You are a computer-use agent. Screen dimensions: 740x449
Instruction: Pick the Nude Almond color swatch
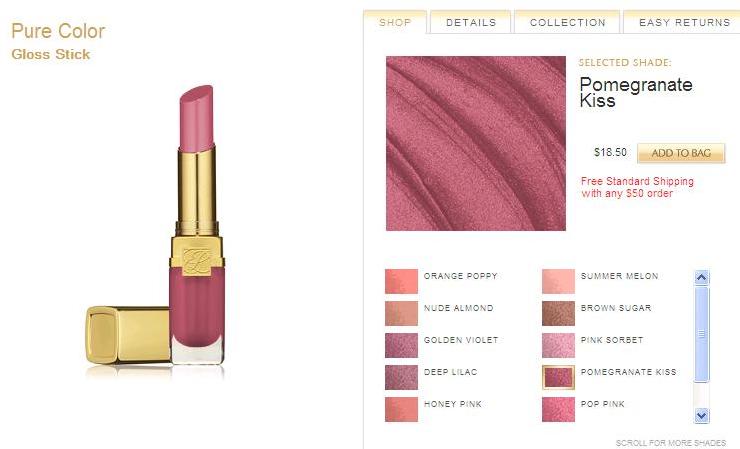[401, 313]
